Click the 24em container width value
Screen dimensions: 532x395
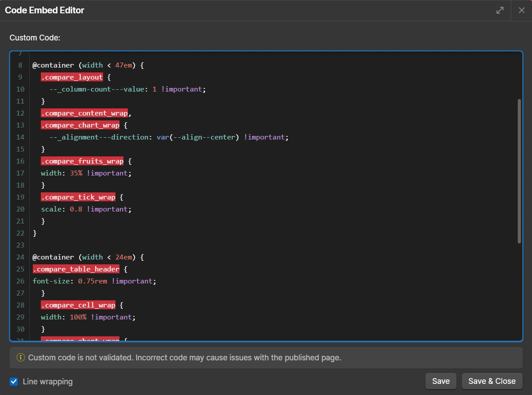(123, 257)
